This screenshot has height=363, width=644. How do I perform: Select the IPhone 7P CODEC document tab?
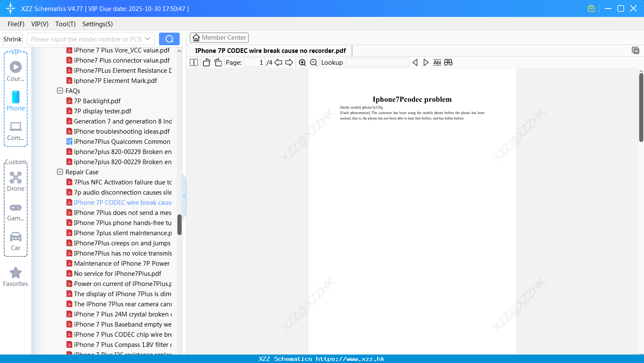pos(271,51)
